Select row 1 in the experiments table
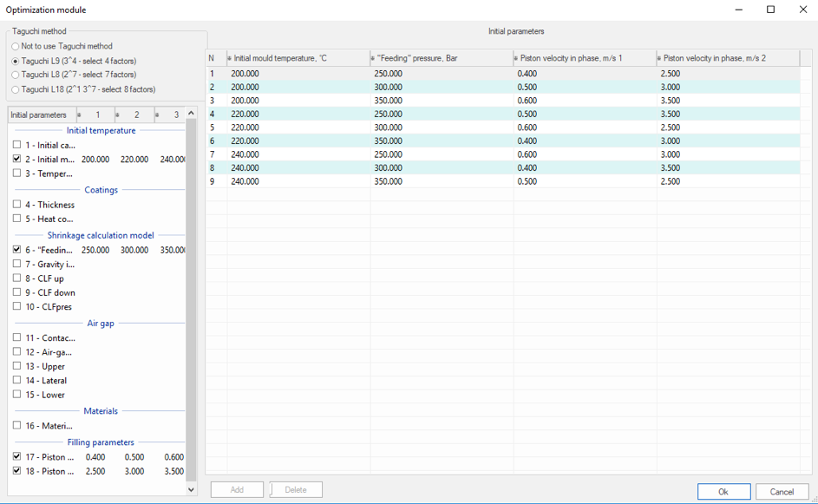This screenshot has height=504, width=818. tap(503, 74)
